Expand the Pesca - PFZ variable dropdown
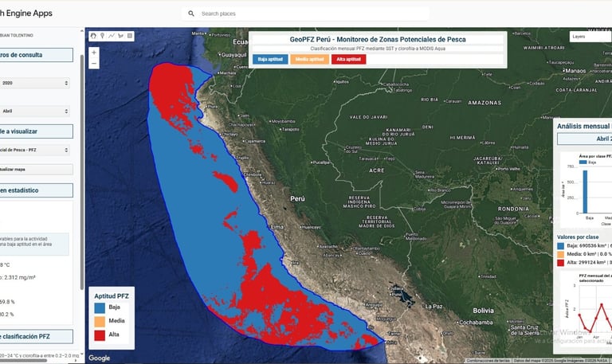The height and width of the screenshot is (364, 612). 35,150
